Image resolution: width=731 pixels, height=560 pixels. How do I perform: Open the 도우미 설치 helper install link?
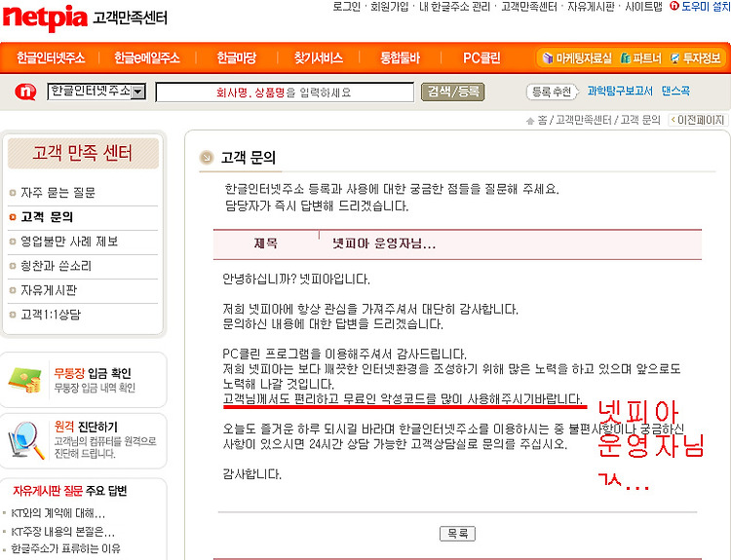(x=700, y=7)
